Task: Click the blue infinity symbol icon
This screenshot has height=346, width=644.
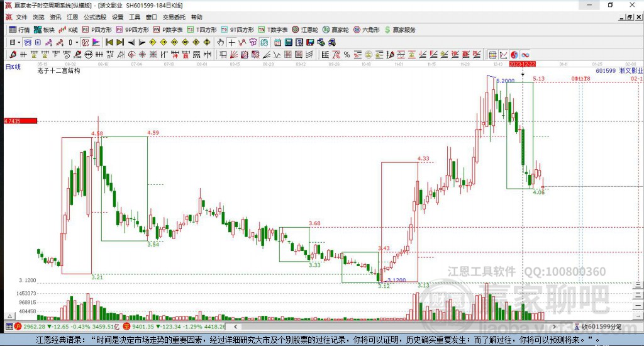Action: (x=525, y=55)
